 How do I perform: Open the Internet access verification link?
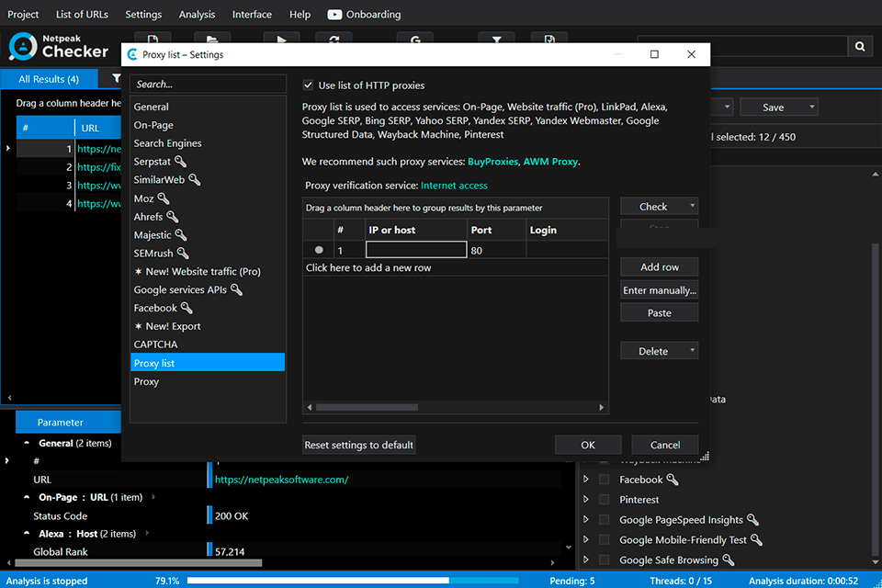[454, 185]
